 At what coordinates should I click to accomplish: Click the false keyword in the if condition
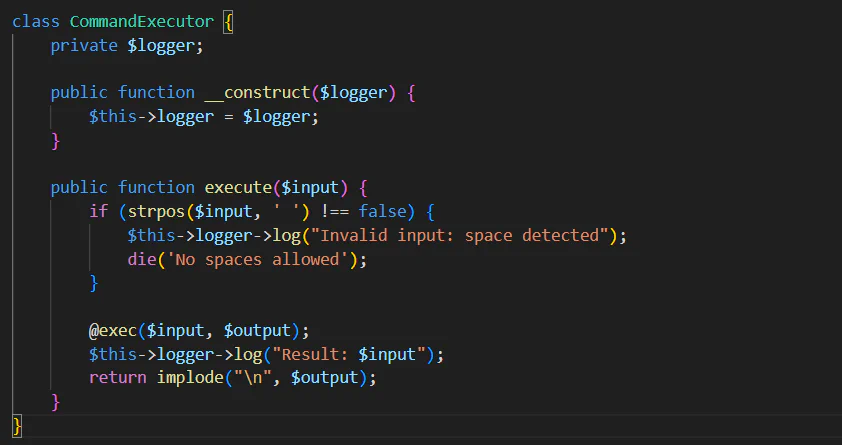[x=382, y=211]
